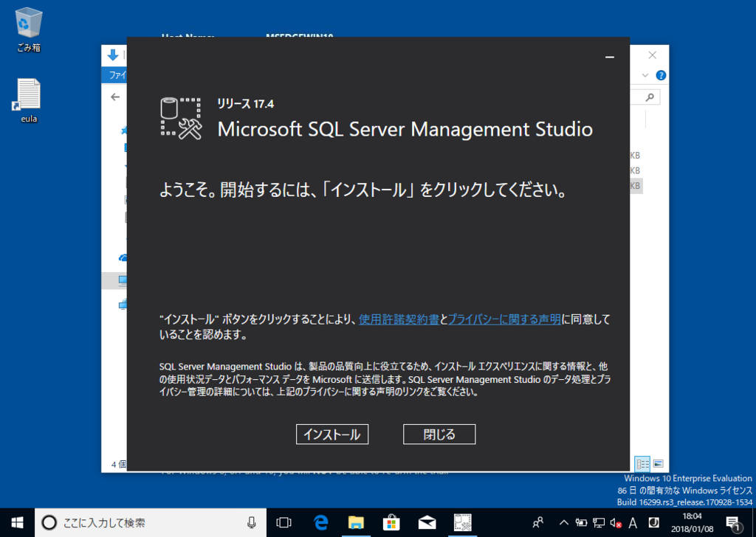Show hidden system tray icons
The width and height of the screenshot is (756, 537).
563,522
